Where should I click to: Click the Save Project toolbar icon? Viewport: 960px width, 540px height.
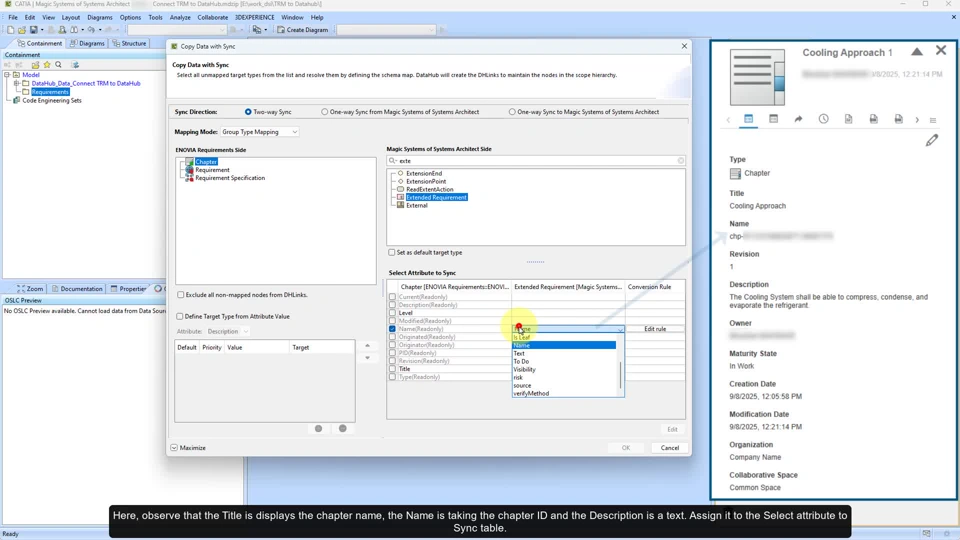33,29
